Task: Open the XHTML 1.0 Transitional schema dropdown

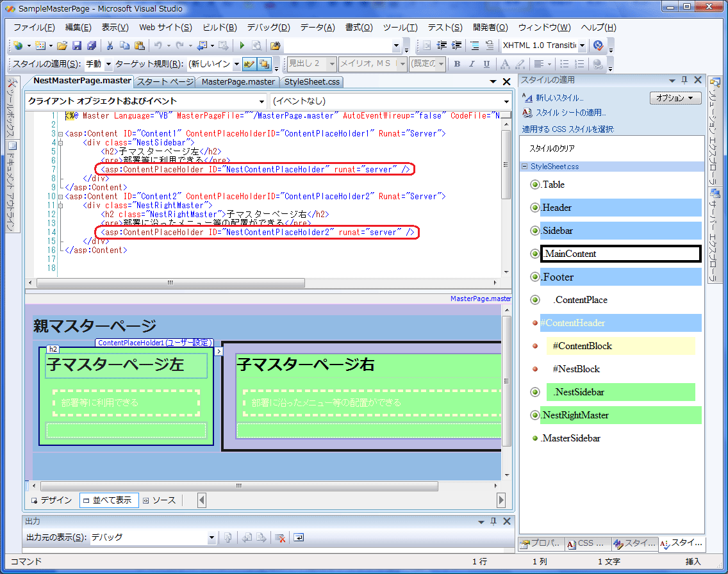Action: click(582, 45)
